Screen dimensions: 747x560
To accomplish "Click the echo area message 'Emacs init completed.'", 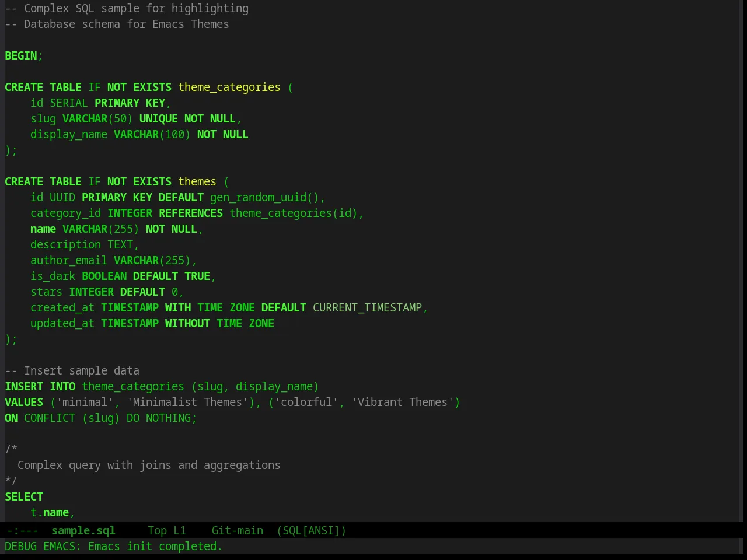I will pos(155,546).
